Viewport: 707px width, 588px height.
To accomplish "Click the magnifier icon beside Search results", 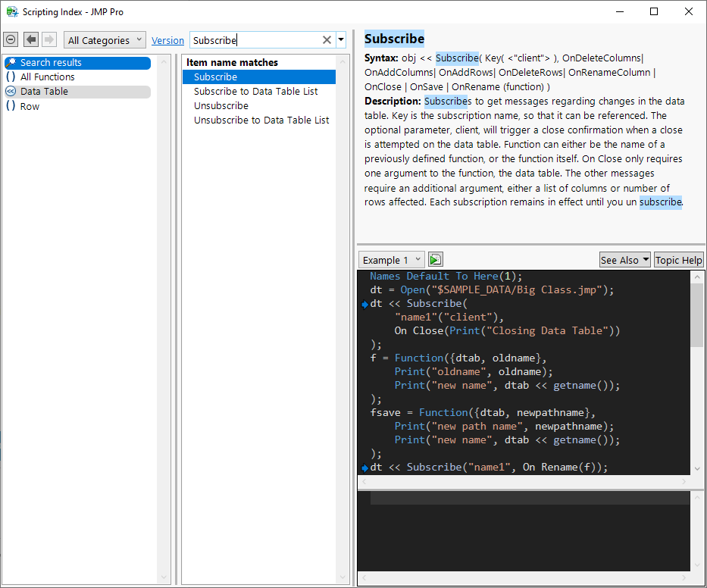I will (x=11, y=63).
